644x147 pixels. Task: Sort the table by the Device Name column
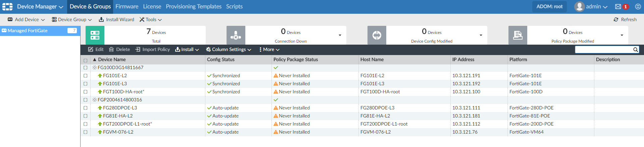coord(112,59)
